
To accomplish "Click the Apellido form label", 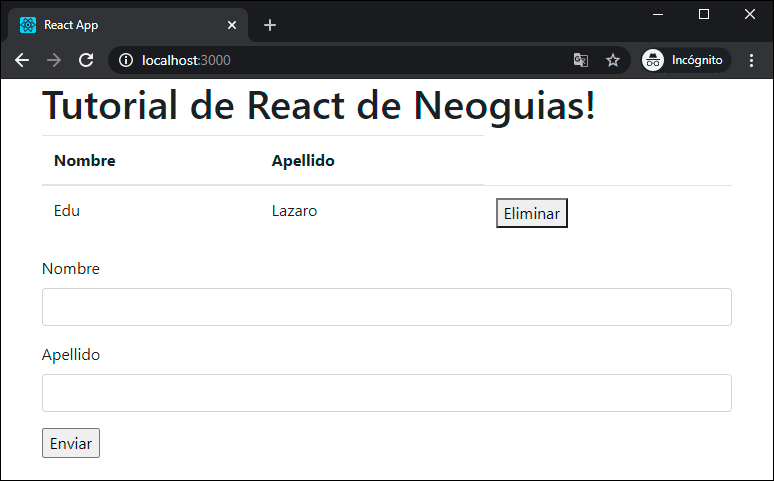I will click(71, 355).
